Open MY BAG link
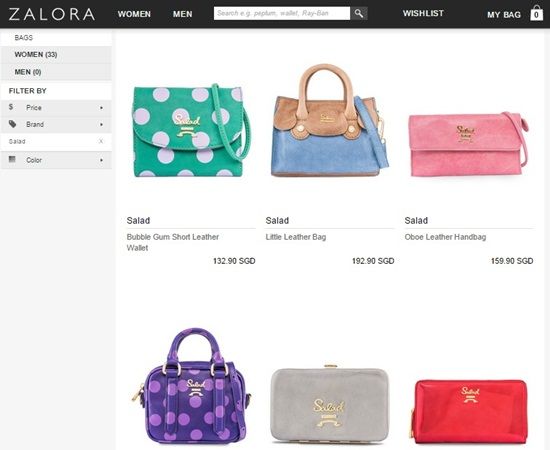This screenshot has height=450, width=550. 504,15
